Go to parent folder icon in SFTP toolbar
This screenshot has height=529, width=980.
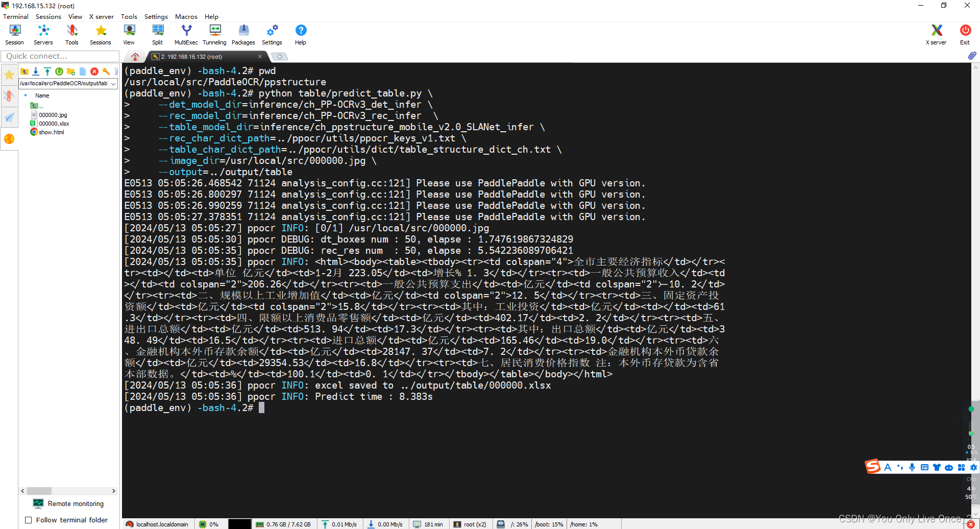pos(24,71)
